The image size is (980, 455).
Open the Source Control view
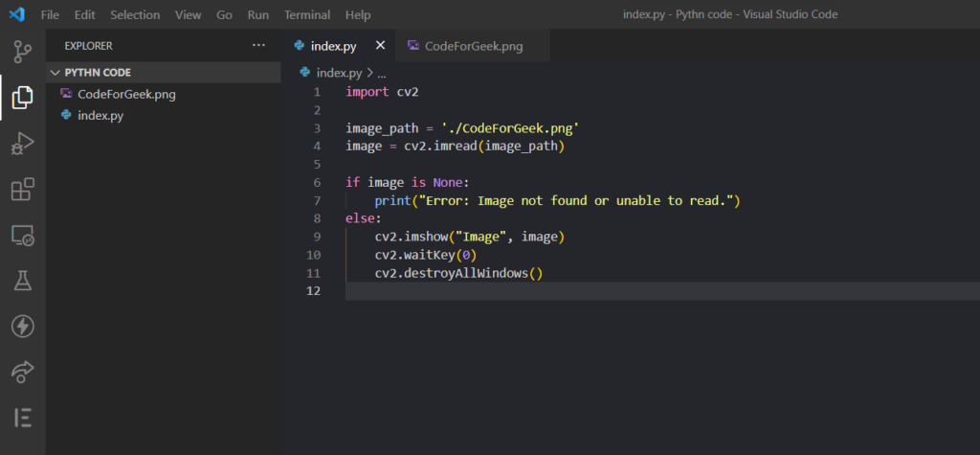pos(23,53)
